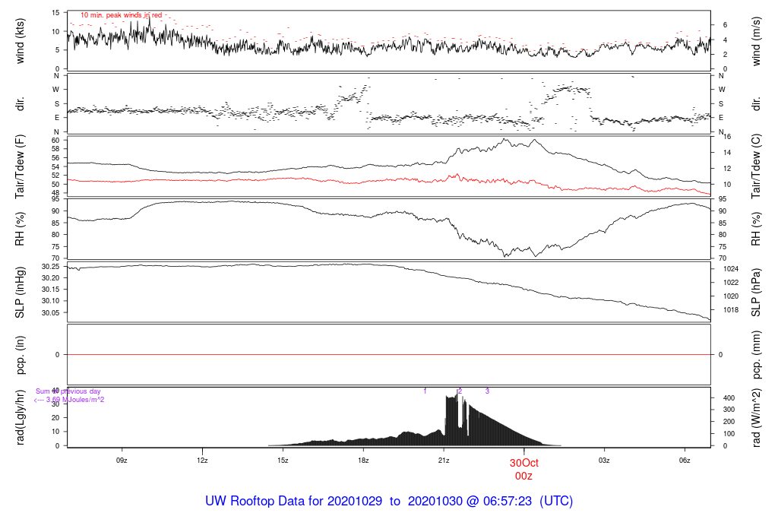Viewport: 778px width, 532px height.
Task: Click the red '30Oct' date label
Action: pyautogui.click(x=524, y=463)
